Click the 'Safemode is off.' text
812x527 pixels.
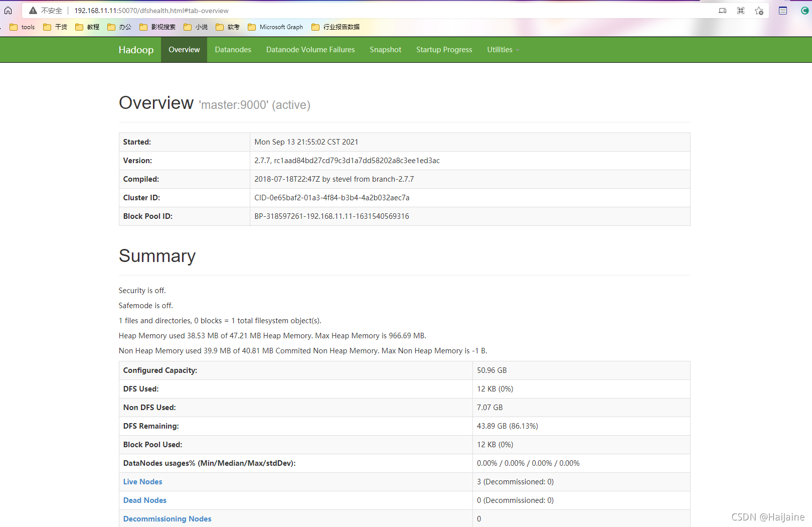click(145, 306)
